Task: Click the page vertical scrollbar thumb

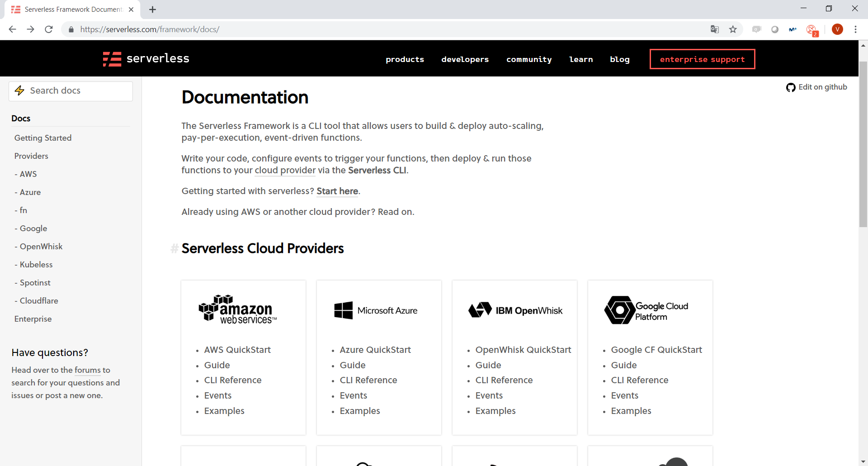Action: point(863,144)
